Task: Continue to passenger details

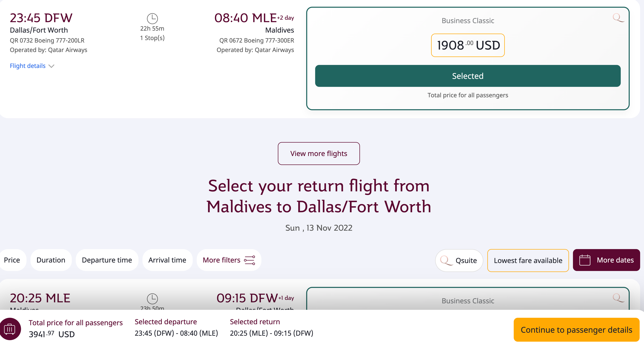Action: (576, 330)
